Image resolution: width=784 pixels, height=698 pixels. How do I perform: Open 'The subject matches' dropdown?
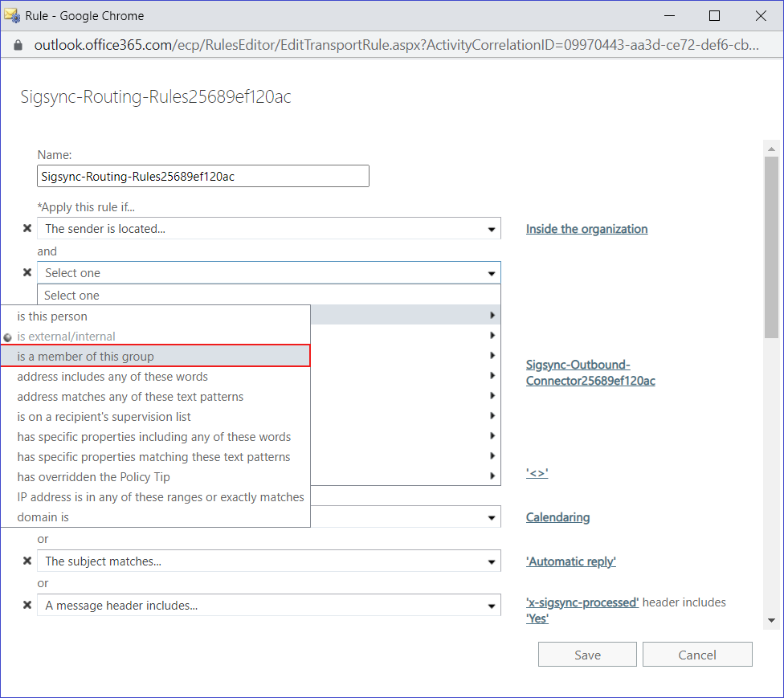click(268, 561)
